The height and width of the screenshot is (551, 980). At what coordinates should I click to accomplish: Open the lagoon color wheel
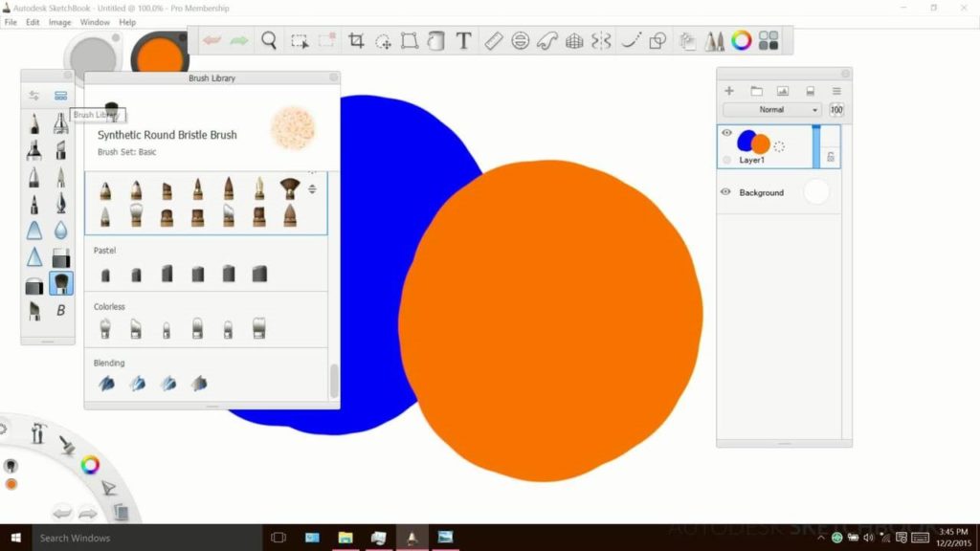point(90,465)
